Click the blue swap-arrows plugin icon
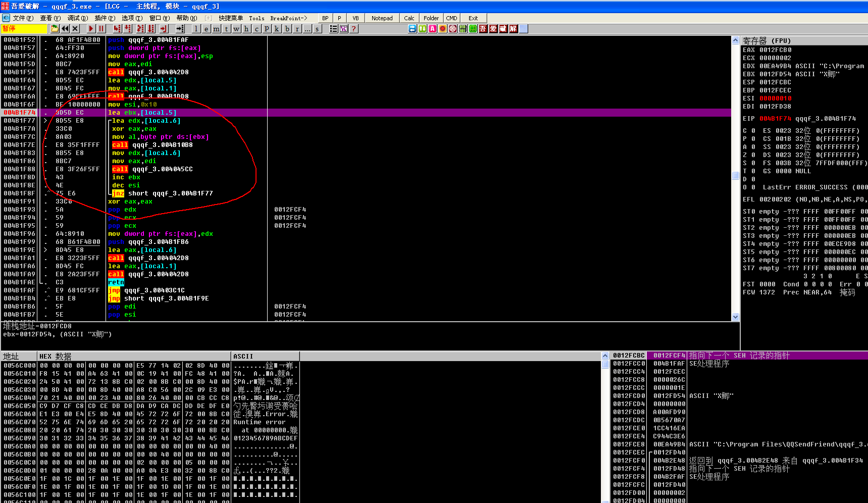This screenshot has width=868, height=503. point(412,29)
